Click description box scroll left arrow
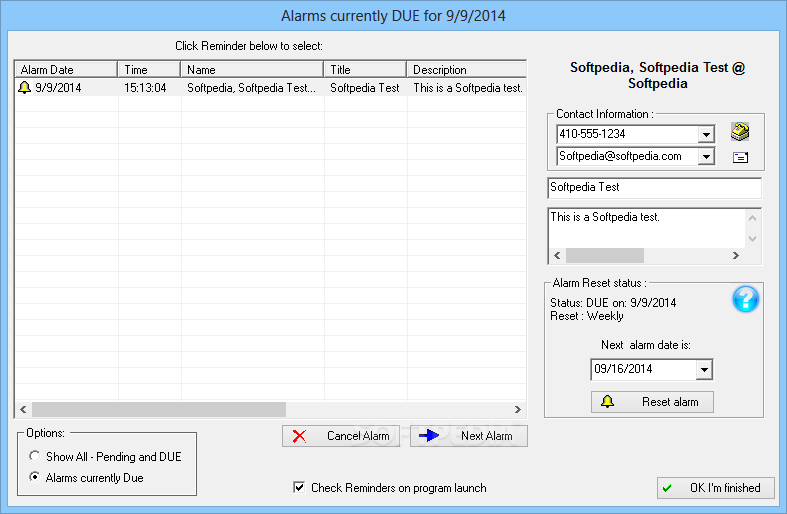 [557, 255]
